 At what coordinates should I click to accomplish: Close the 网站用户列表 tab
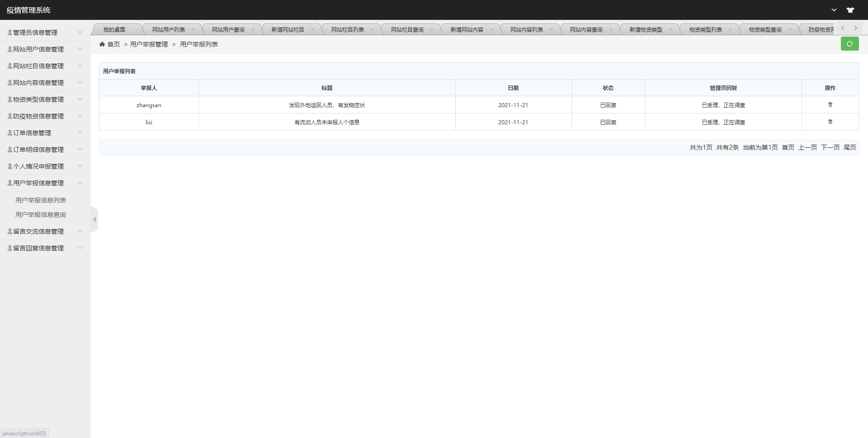[193, 29]
